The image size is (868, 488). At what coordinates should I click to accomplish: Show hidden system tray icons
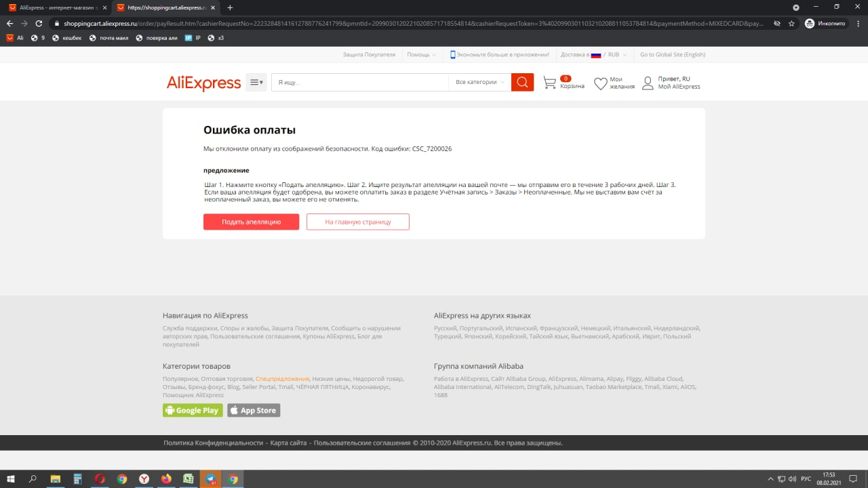[x=770, y=479]
